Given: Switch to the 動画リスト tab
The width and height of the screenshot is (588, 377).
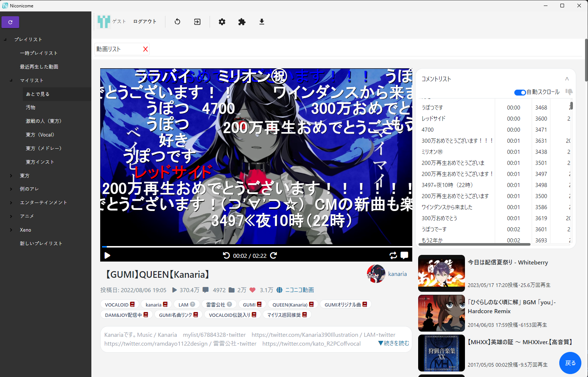Looking at the screenshot, I should coord(109,49).
